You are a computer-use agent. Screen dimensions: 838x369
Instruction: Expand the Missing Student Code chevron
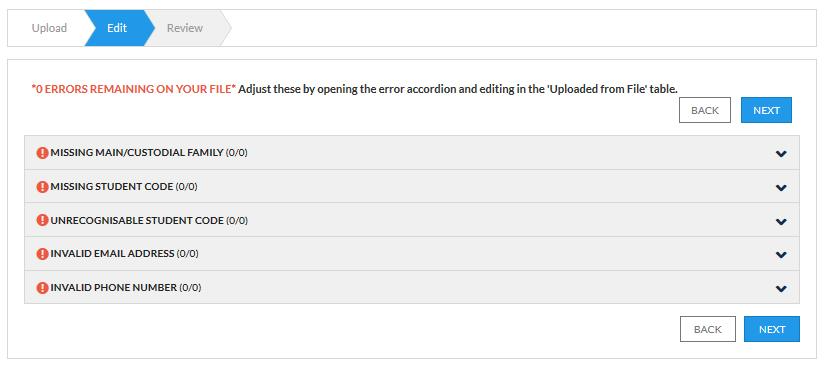pyautogui.click(x=781, y=188)
